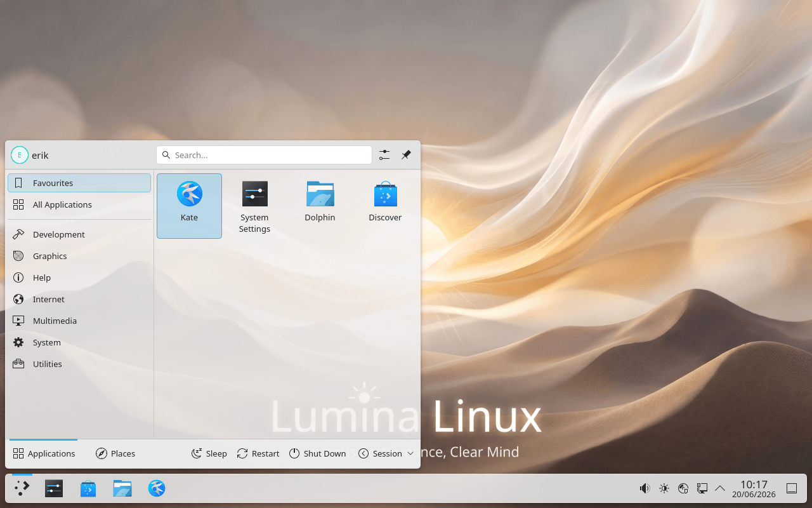
Task: Expand the session options arrow
Action: pos(410,453)
